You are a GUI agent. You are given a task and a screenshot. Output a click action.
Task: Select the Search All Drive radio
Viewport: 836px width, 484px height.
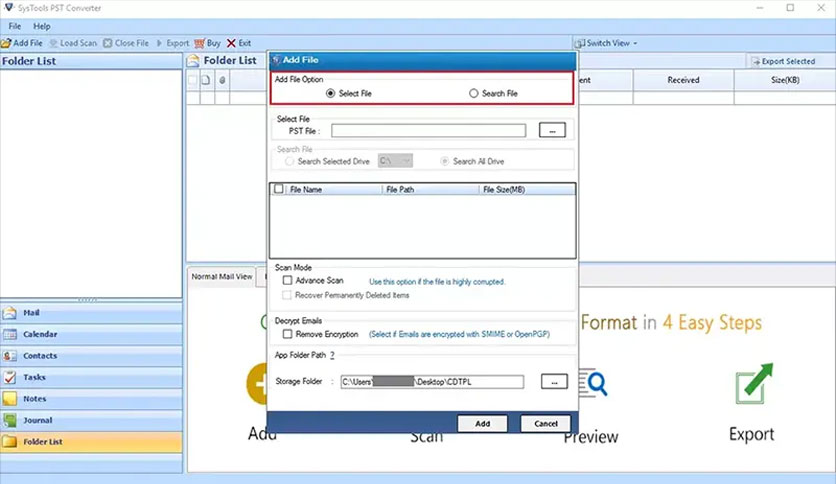coord(444,161)
